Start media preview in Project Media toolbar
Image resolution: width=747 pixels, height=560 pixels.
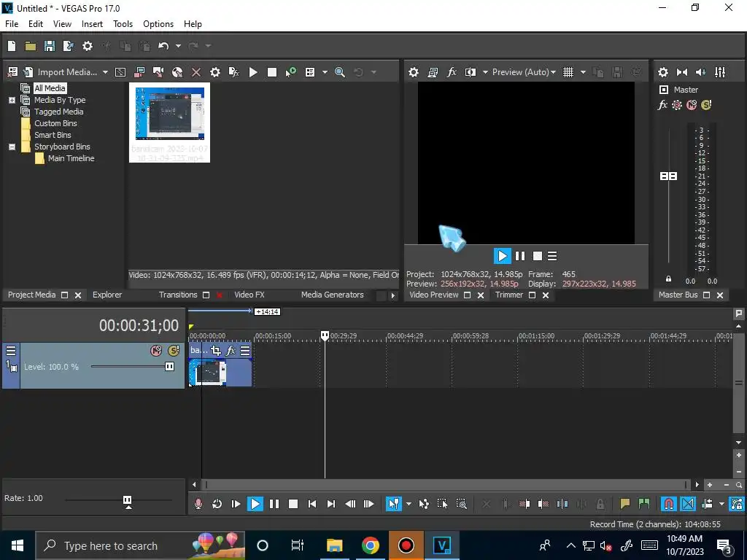(253, 72)
